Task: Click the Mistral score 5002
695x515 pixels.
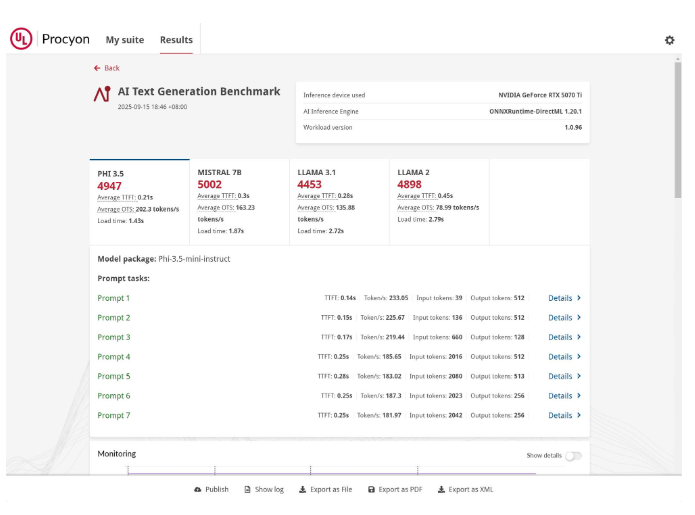Action: click(x=209, y=184)
